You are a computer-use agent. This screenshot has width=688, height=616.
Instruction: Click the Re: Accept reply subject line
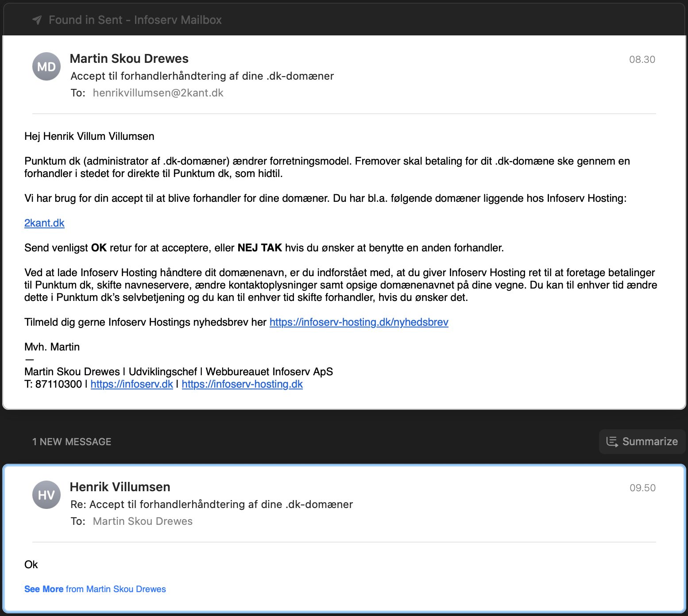coord(212,504)
